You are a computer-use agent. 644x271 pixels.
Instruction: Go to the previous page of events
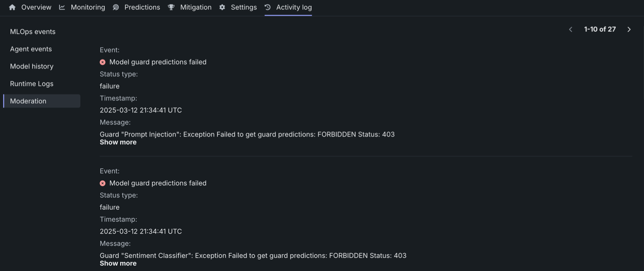pyautogui.click(x=570, y=29)
